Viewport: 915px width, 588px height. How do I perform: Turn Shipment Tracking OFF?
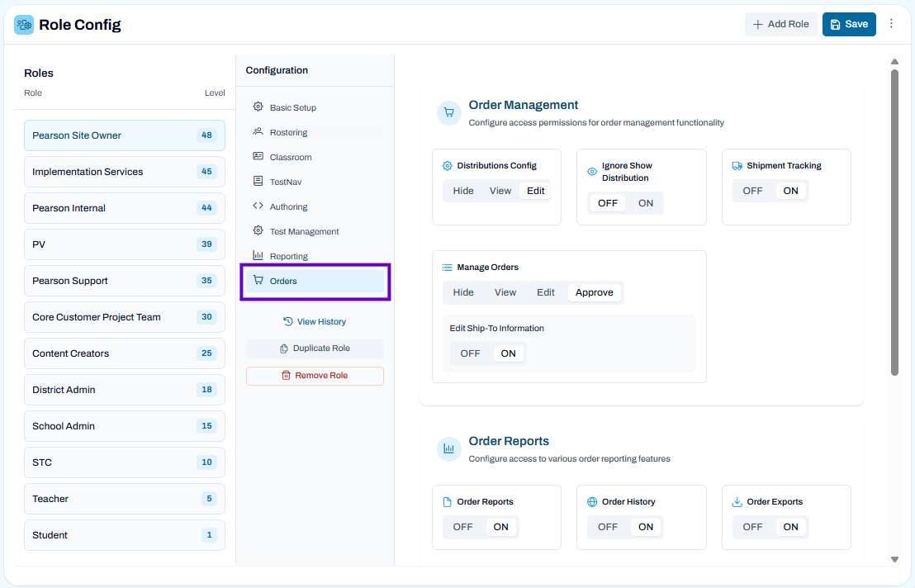coord(753,191)
